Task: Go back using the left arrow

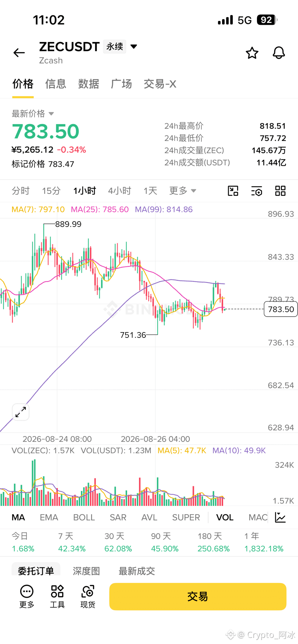Action: click(x=19, y=53)
